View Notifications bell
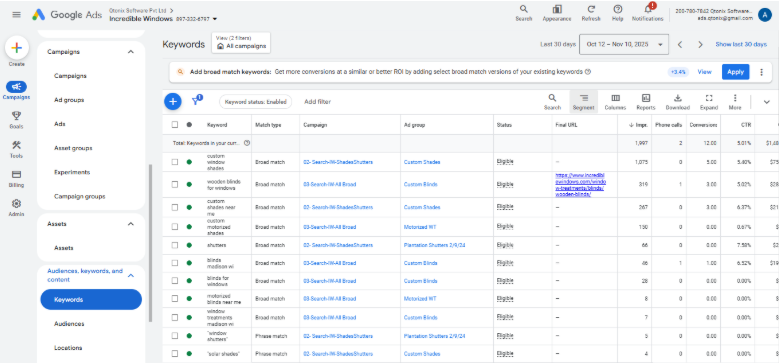Viewport: 779px width, 363px height. 647,13
